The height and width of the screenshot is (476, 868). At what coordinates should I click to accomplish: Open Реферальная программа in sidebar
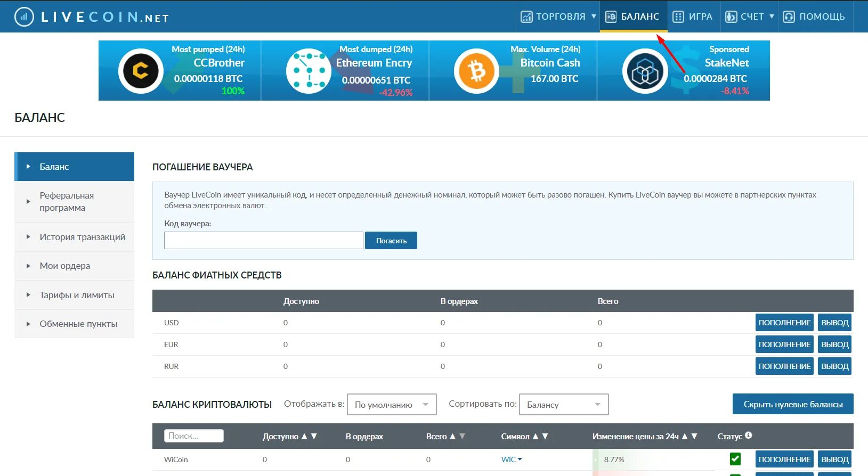(74, 202)
